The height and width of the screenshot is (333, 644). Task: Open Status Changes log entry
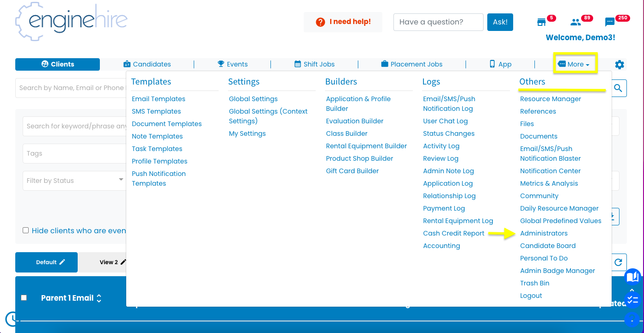coord(448,133)
